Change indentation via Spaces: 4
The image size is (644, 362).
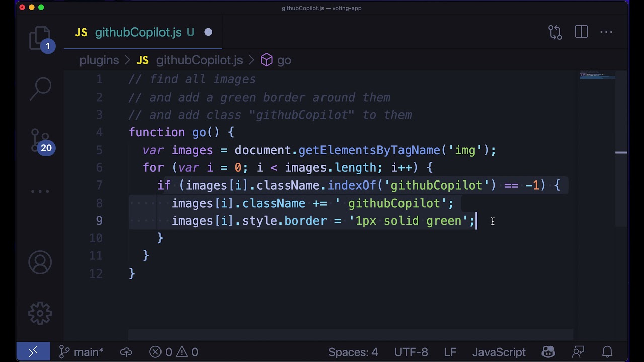coord(353,352)
